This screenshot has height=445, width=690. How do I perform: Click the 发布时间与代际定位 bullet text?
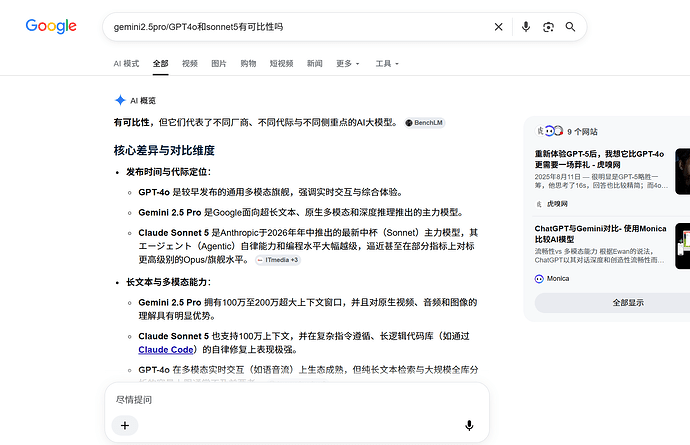pos(169,172)
